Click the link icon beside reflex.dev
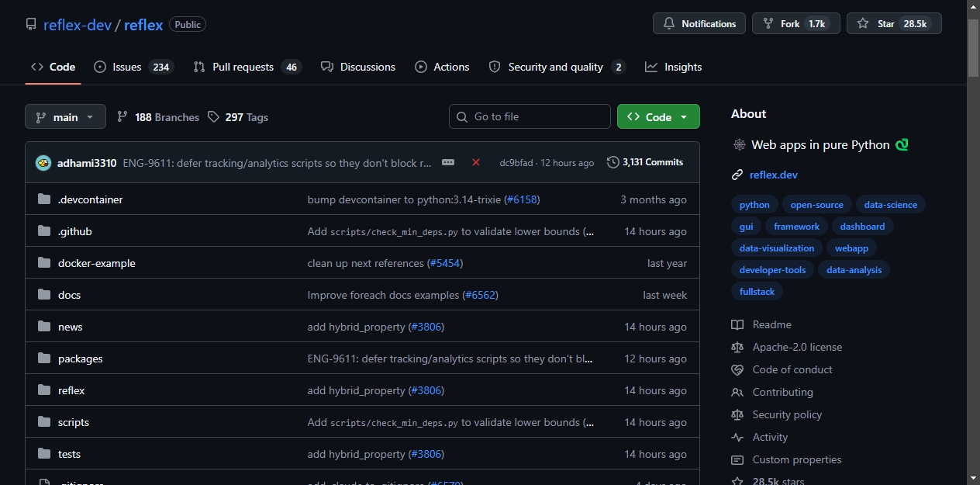 coord(737,175)
